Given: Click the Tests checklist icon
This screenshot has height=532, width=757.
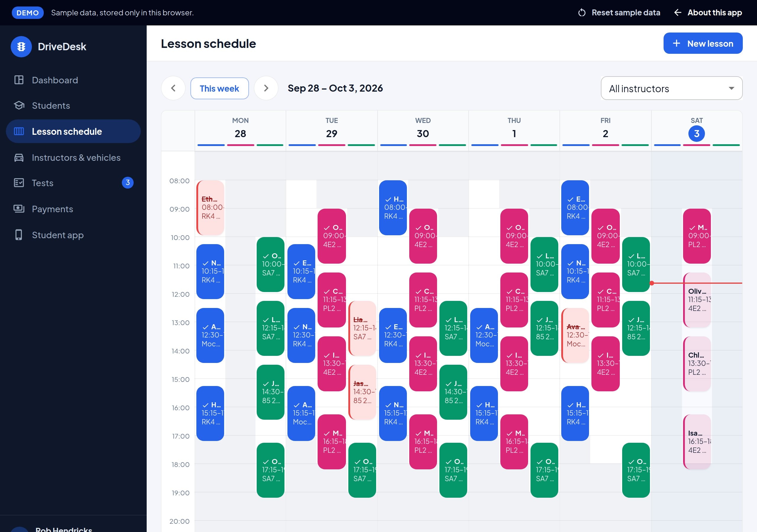Looking at the screenshot, I should point(19,183).
